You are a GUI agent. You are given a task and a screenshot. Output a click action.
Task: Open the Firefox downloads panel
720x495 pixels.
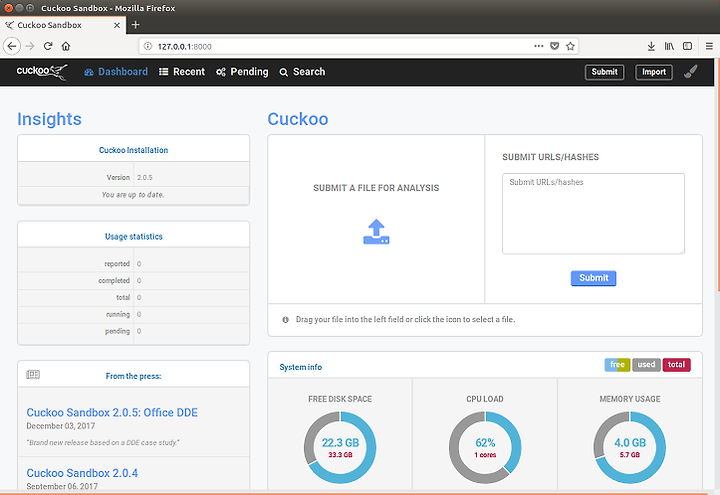tap(651, 46)
